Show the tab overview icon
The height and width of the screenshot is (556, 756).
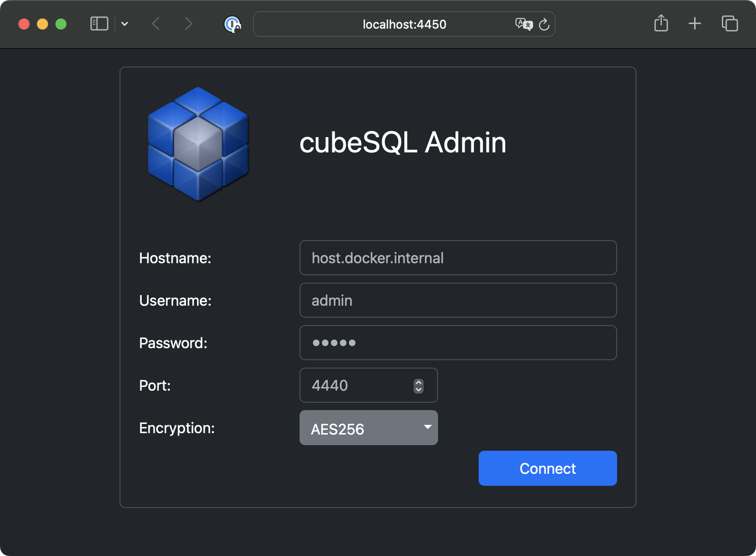730,24
